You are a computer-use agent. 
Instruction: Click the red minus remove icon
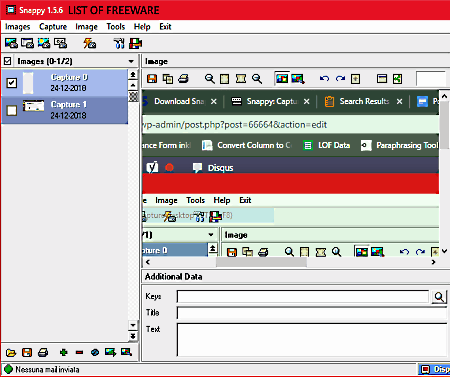coord(79,352)
